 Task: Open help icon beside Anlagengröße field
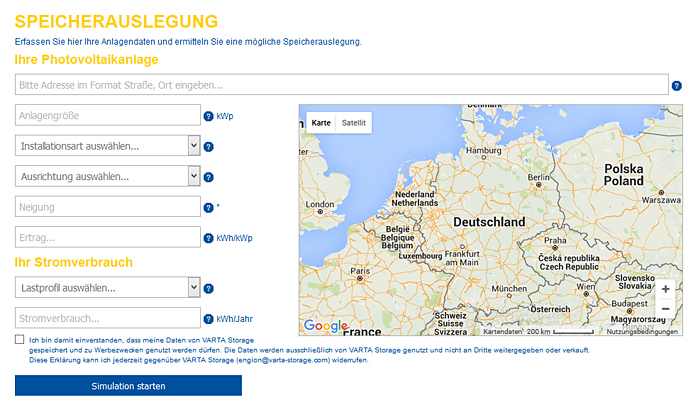point(208,116)
